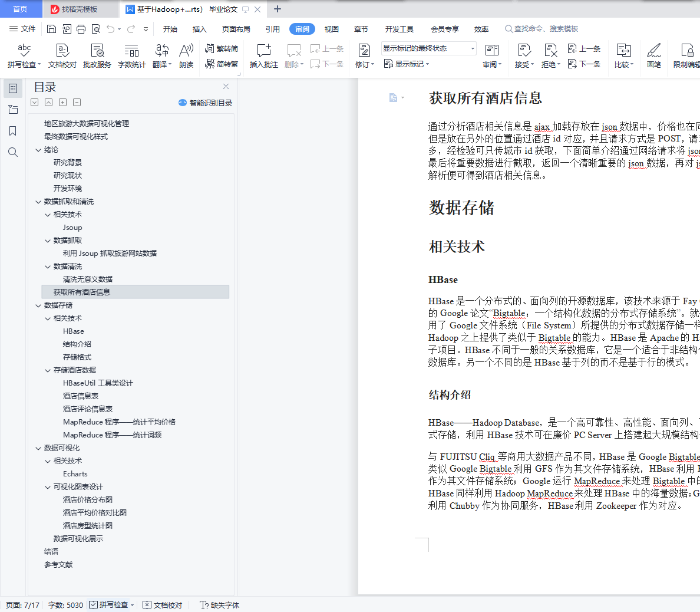Open 限制编辑 restrict editing
The height and width of the screenshot is (612, 700).
pos(686,56)
